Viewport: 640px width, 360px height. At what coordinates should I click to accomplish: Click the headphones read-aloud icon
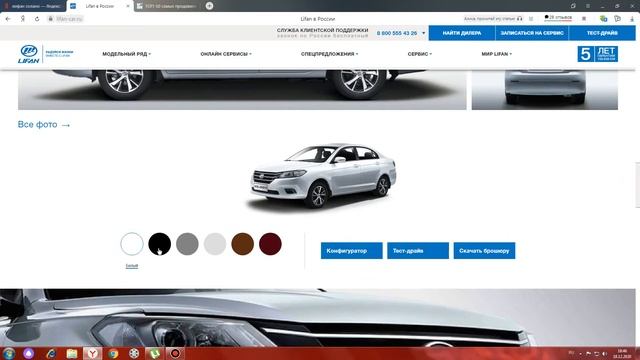[x=520, y=19]
